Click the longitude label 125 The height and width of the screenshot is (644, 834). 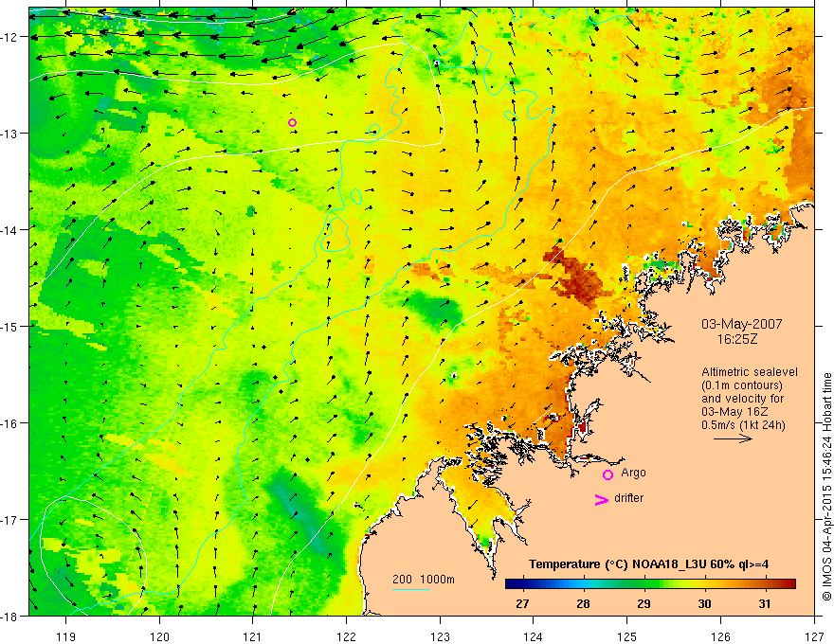627,636
